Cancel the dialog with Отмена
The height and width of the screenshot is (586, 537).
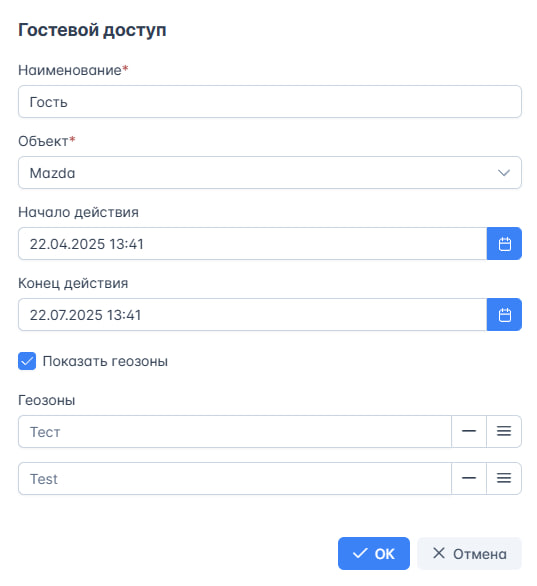click(x=469, y=553)
